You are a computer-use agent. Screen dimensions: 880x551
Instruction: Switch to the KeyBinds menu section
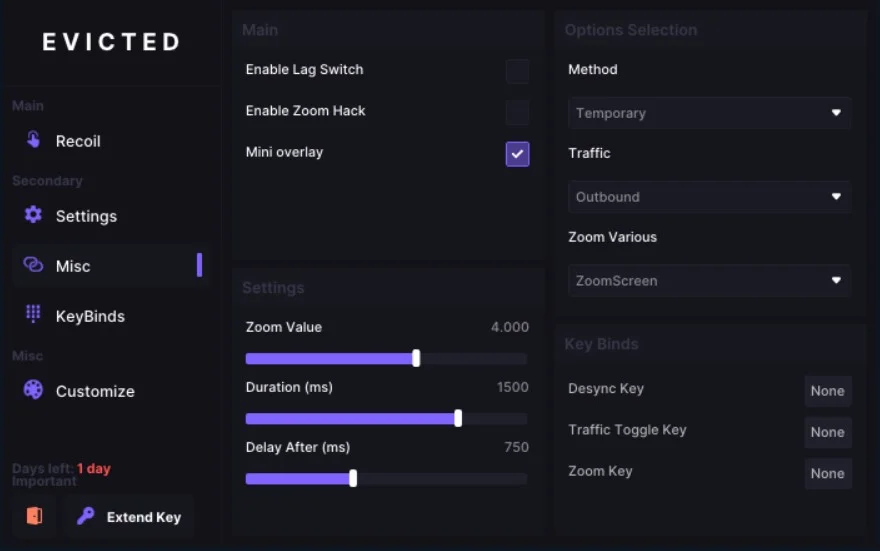pos(90,316)
